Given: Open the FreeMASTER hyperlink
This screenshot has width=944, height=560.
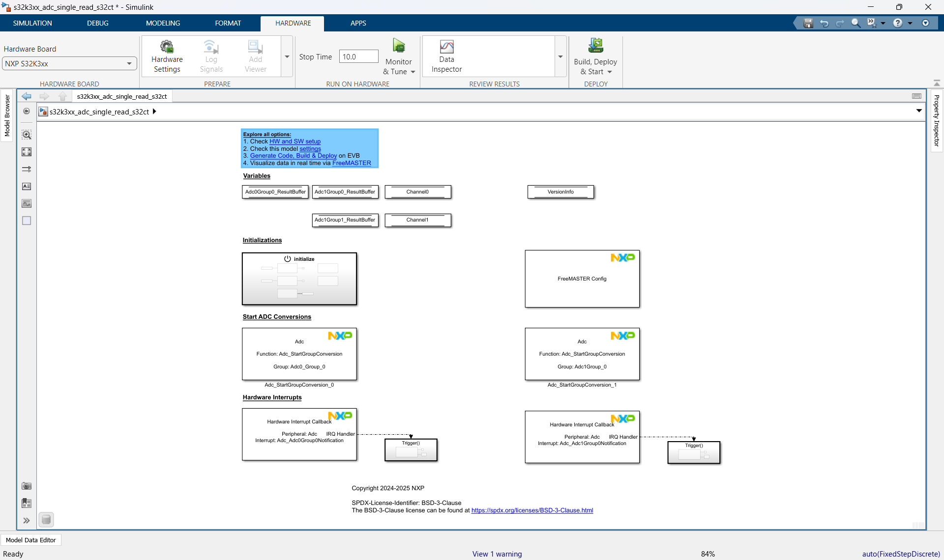Looking at the screenshot, I should point(351,163).
